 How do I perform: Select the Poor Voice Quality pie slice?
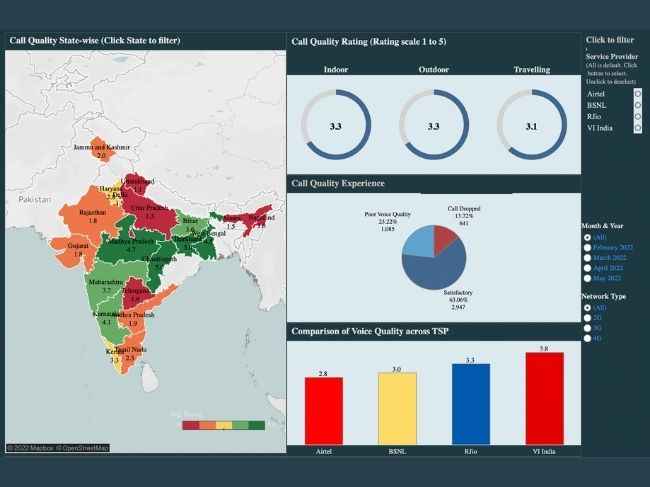(418, 241)
